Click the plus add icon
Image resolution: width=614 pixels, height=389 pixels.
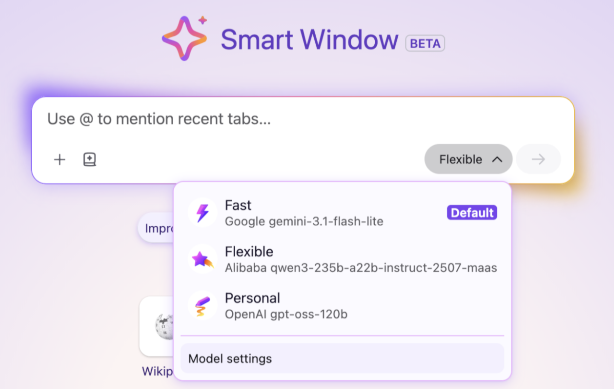point(60,159)
